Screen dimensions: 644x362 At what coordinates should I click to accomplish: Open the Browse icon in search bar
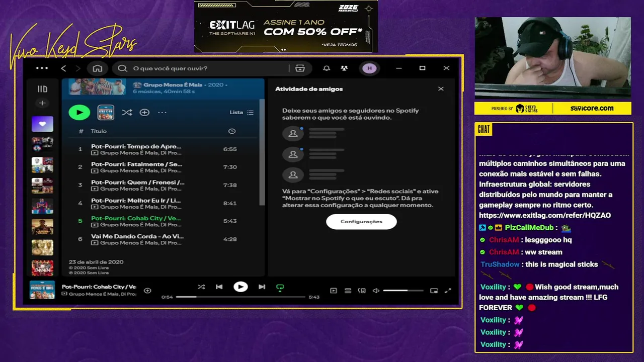300,68
